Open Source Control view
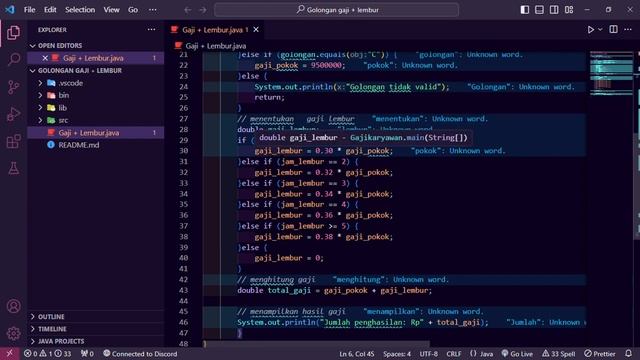 pyautogui.click(x=13, y=87)
